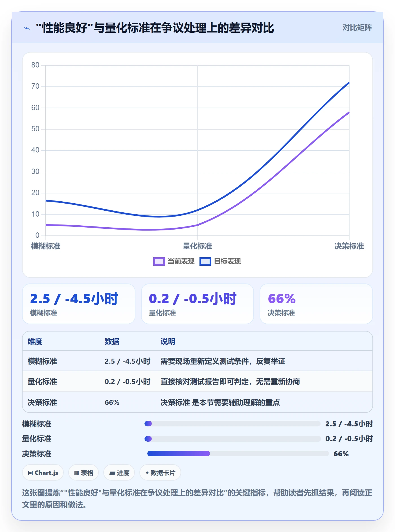The height and width of the screenshot is (532, 395).
Task: Click x-axis label 量化标准 on chart
Action: click(x=197, y=246)
